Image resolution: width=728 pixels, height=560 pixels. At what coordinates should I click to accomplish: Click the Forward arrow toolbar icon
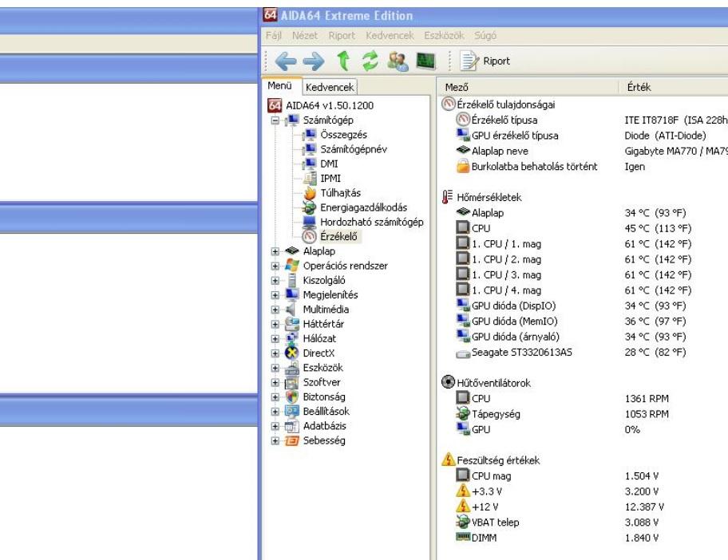pos(314,61)
